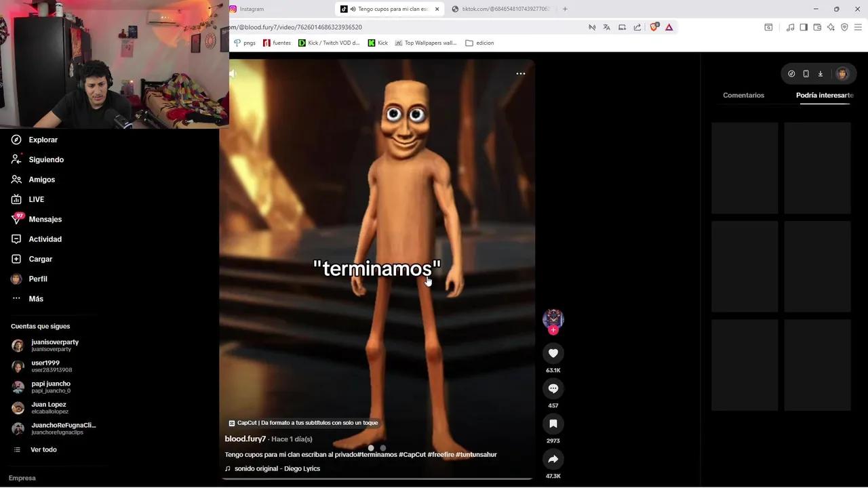Like the video with the heart icon
The image size is (868, 488).
coord(553,352)
